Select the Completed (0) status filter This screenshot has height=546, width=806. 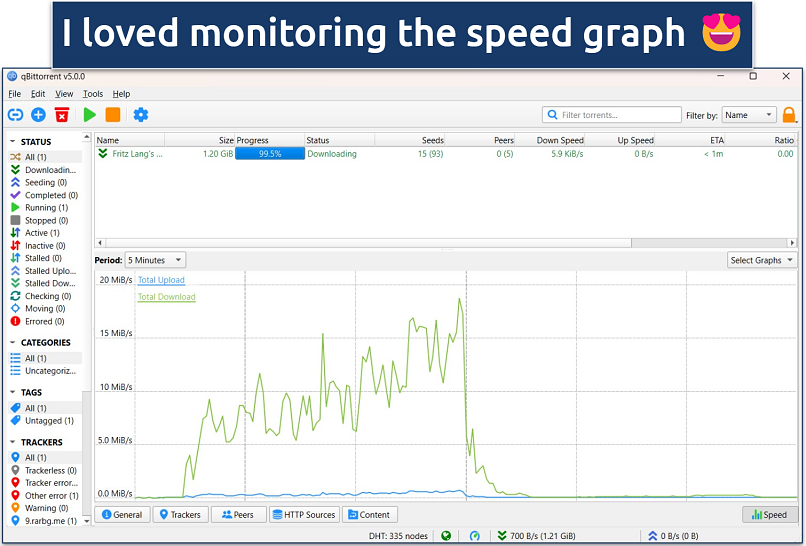pos(45,195)
